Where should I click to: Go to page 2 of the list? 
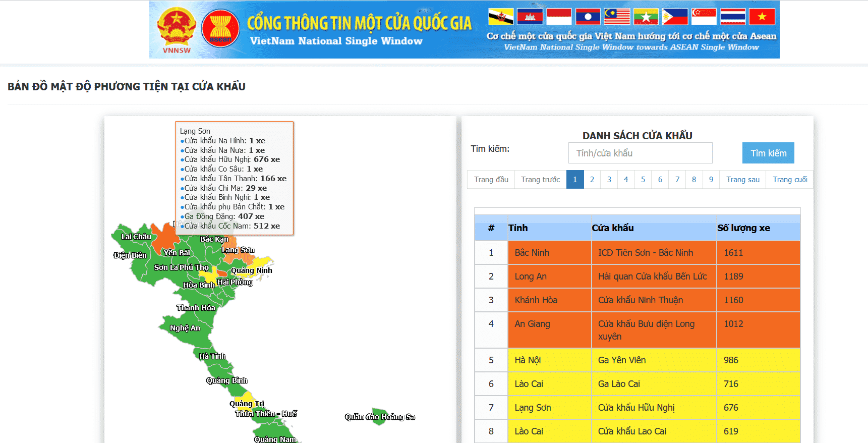[x=592, y=180]
